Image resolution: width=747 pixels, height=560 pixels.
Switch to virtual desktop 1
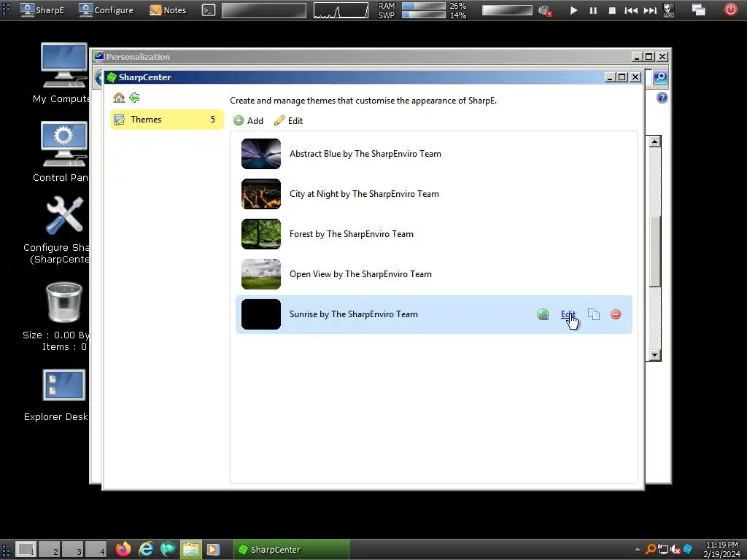coord(26,550)
